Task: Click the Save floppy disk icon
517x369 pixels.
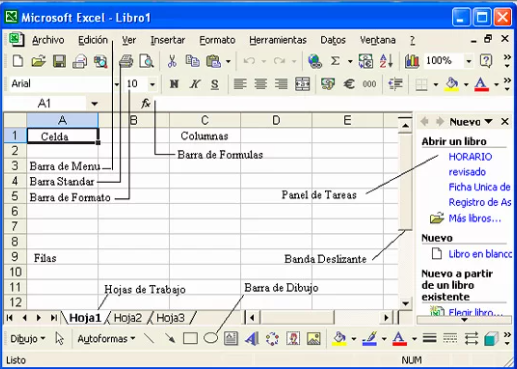Action: (59, 61)
